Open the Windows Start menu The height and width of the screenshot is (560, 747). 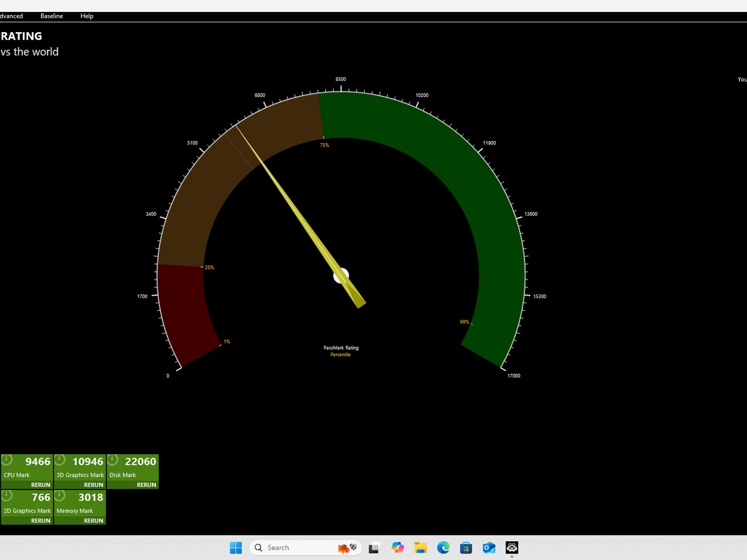pos(236,548)
